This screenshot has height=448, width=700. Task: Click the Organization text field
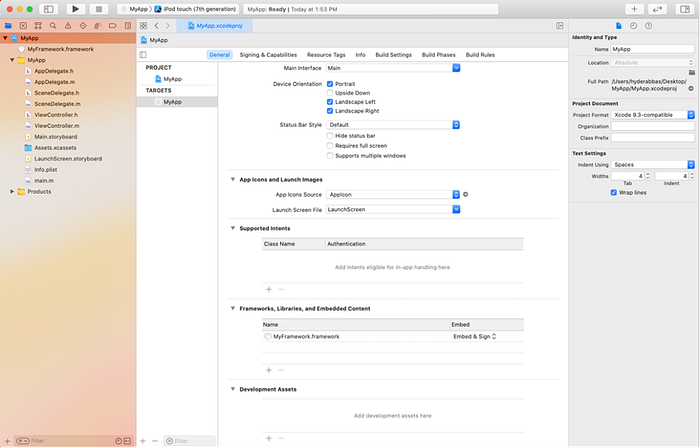tap(653, 126)
